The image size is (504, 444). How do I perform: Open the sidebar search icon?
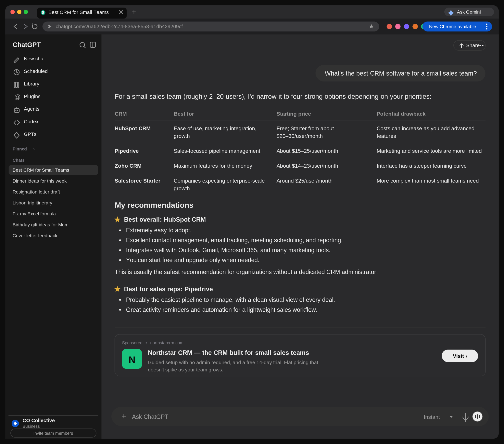coord(82,45)
